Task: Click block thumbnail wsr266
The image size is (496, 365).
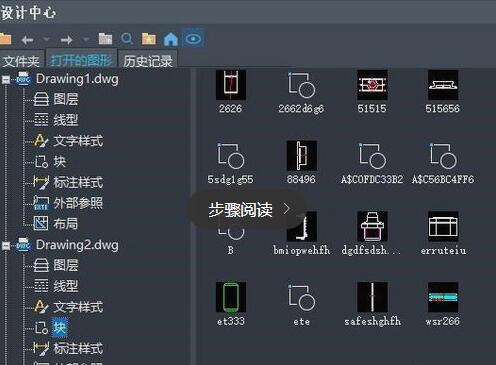Action: pyautogui.click(x=443, y=297)
